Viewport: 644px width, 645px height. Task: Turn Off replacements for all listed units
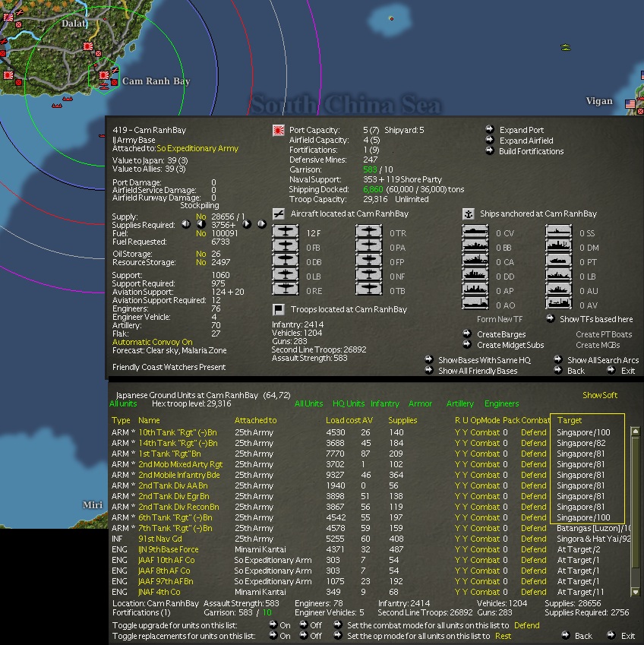(x=316, y=636)
